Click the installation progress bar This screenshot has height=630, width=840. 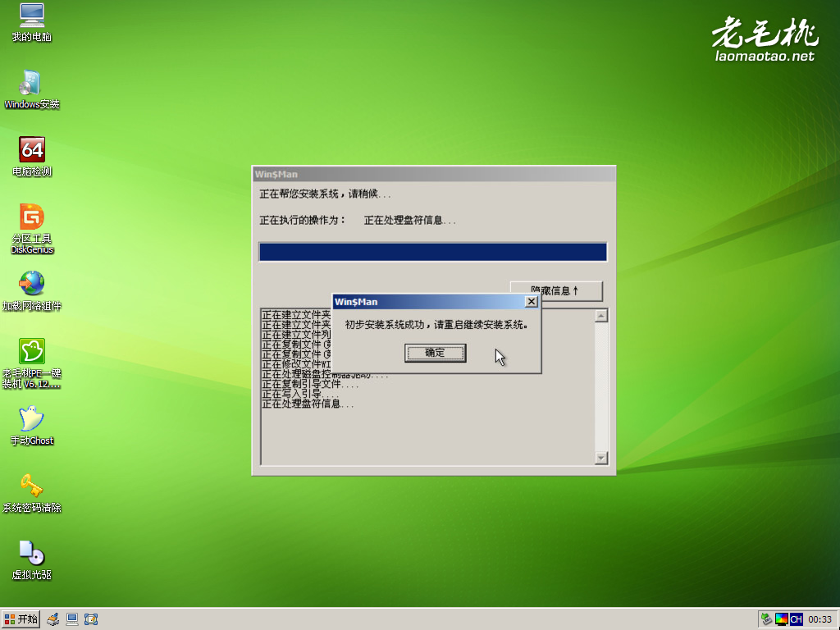click(433, 252)
